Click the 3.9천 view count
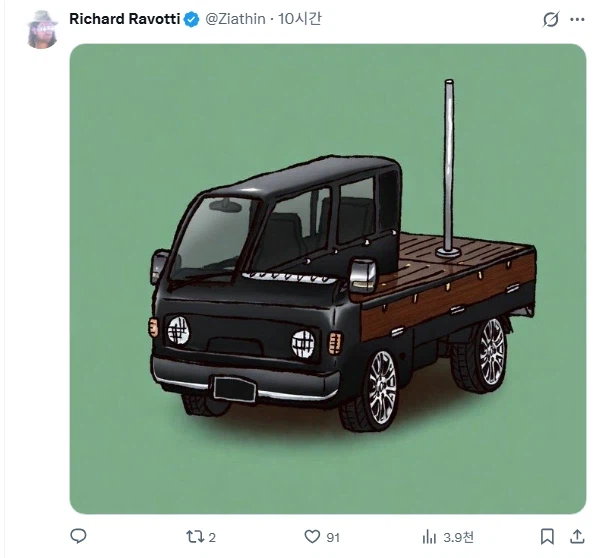This screenshot has width=601, height=558. pos(458,537)
